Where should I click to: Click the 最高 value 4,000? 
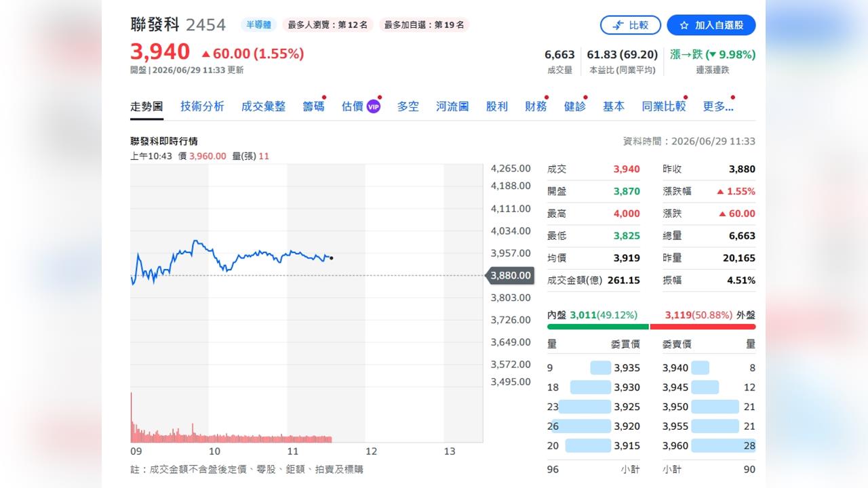[627, 213]
